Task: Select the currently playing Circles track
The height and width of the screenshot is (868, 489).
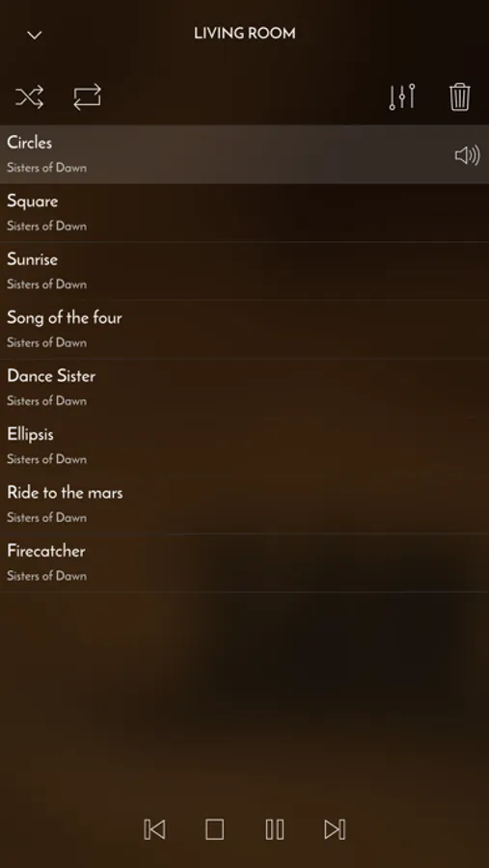Action: (x=244, y=154)
